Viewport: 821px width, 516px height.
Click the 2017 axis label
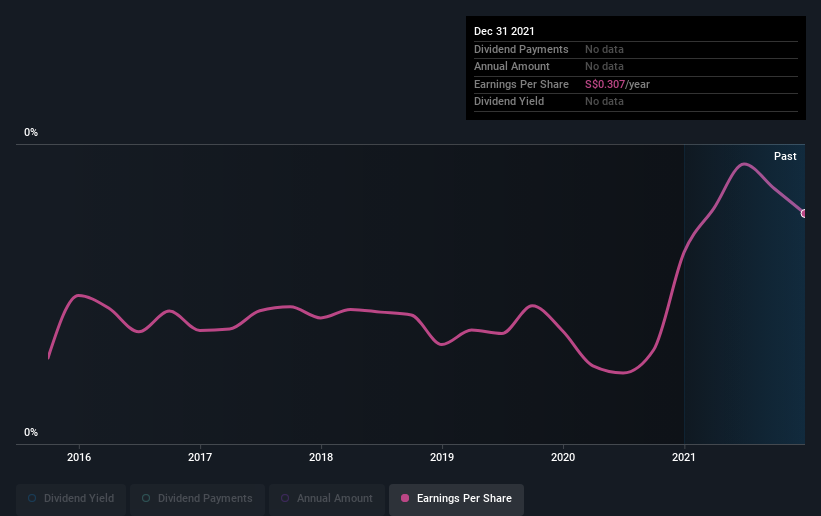200,457
